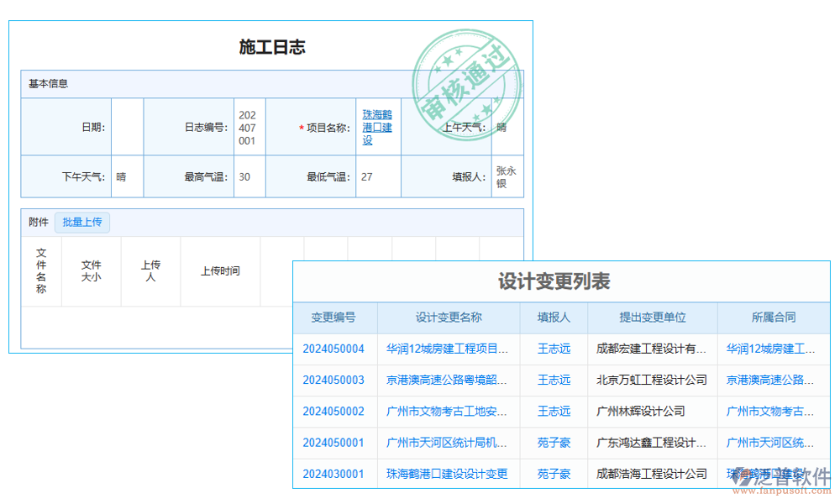Open project link 珠海鹤港口建设
The height and width of the screenshot is (504, 840).
click(x=377, y=127)
